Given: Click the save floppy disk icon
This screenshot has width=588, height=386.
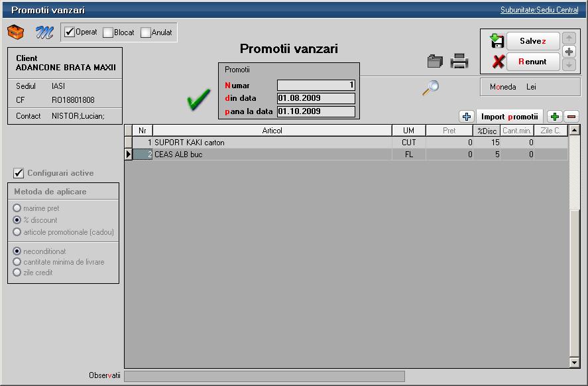Looking at the screenshot, I should tap(497, 40).
